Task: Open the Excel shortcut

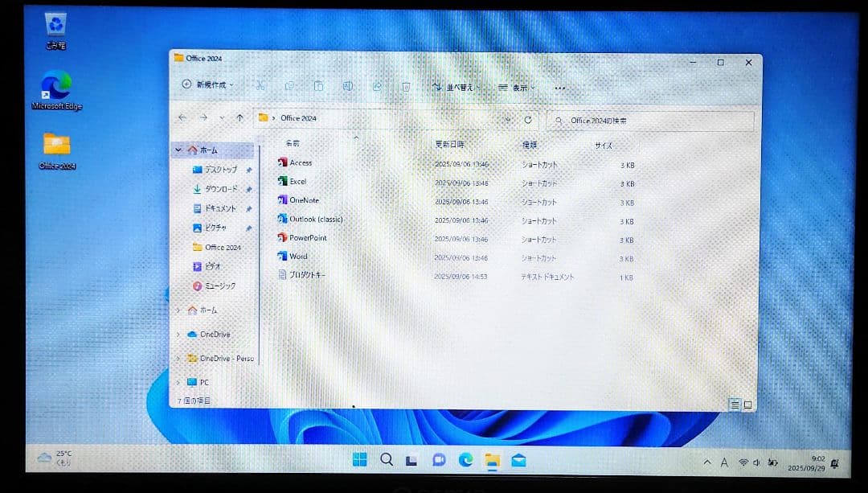Action: click(297, 181)
